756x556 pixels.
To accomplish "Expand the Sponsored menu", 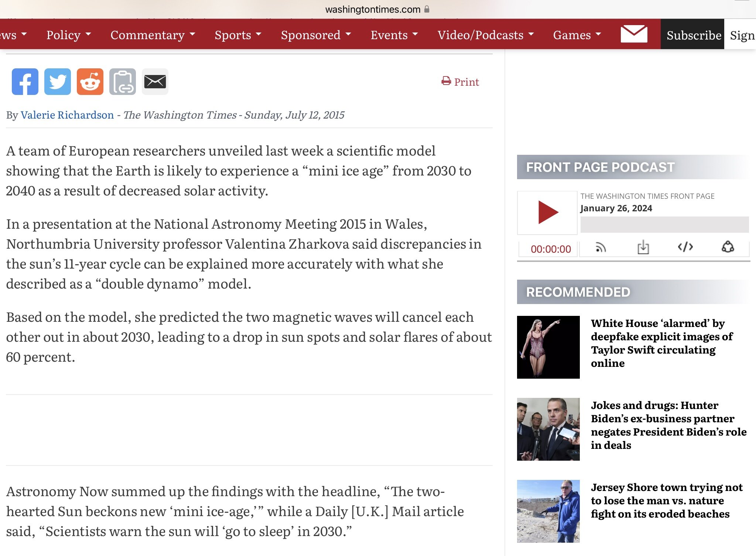I will point(316,35).
